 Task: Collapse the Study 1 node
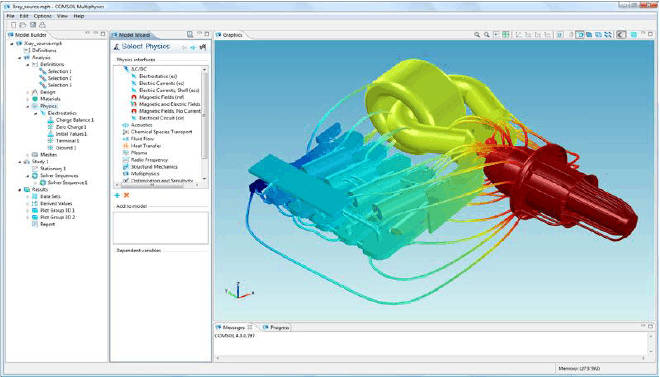pos(20,162)
